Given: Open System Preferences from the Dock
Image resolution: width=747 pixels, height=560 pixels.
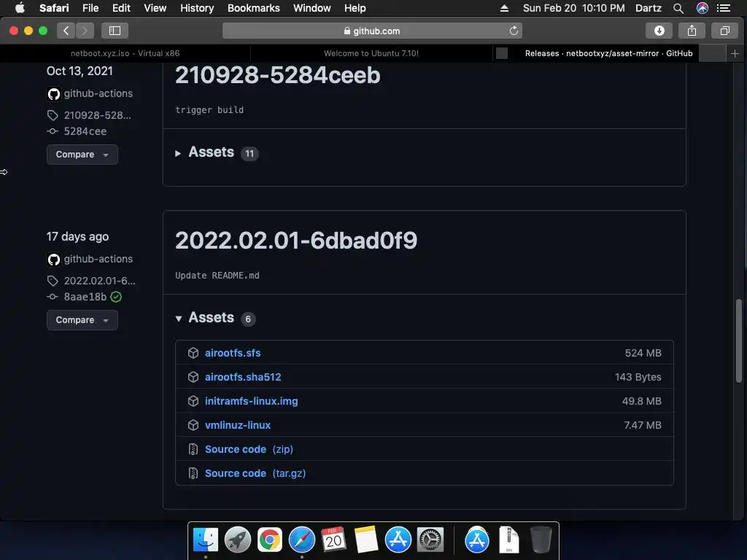Looking at the screenshot, I should click(430, 540).
